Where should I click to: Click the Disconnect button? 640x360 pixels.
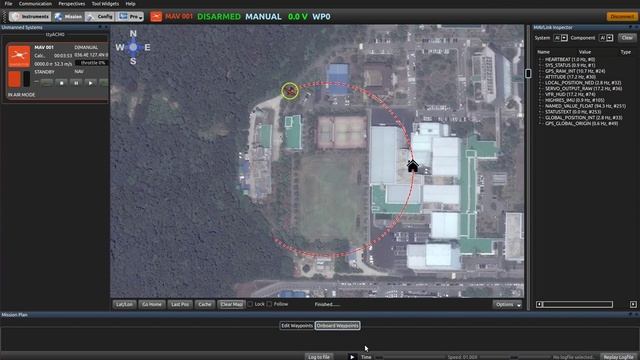click(x=622, y=17)
